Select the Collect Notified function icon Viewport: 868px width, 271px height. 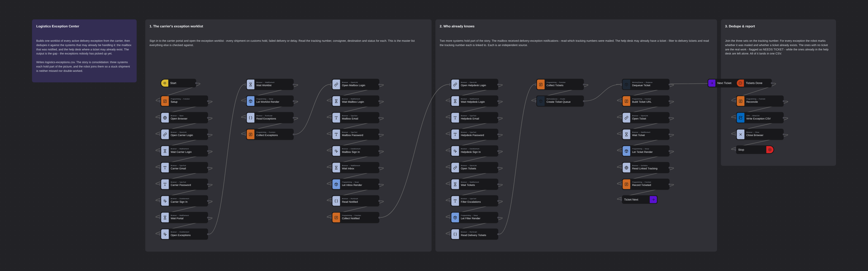pos(336,217)
